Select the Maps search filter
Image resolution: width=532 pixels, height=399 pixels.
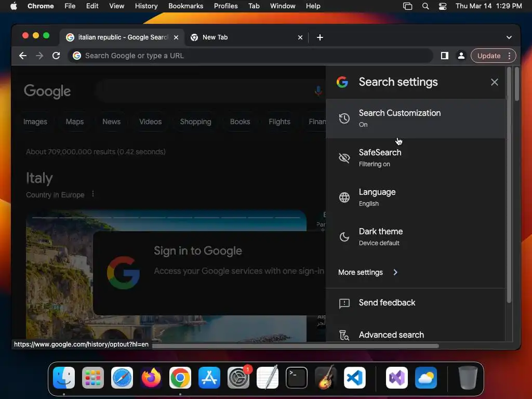pyautogui.click(x=75, y=122)
